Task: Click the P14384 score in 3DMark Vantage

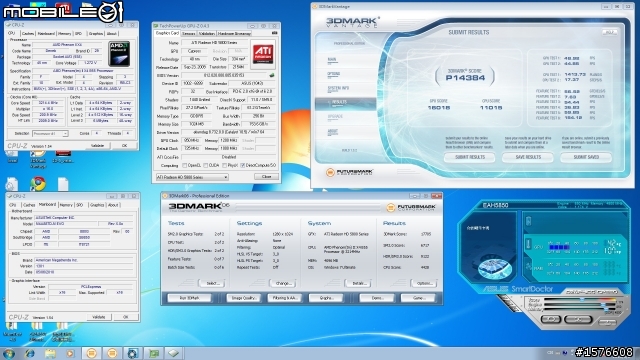Action: tap(465, 78)
